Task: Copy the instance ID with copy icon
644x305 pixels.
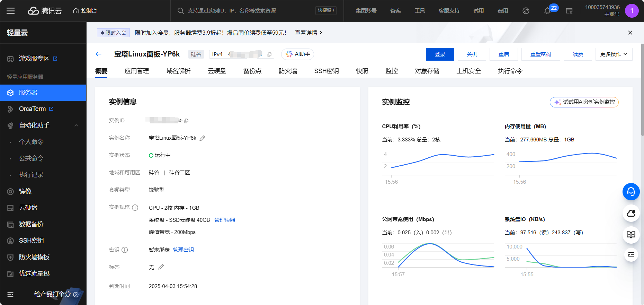Action: [x=187, y=121]
